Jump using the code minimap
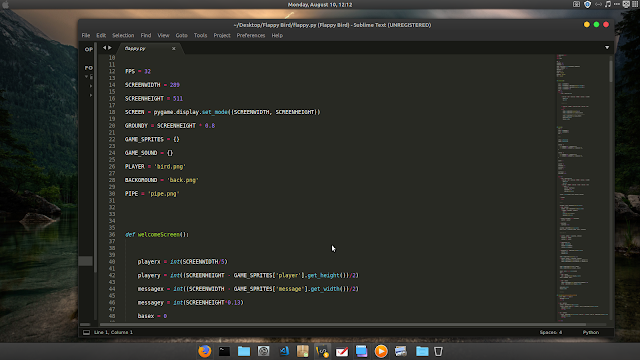The width and height of the screenshot is (640, 360). [x=582, y=188]
